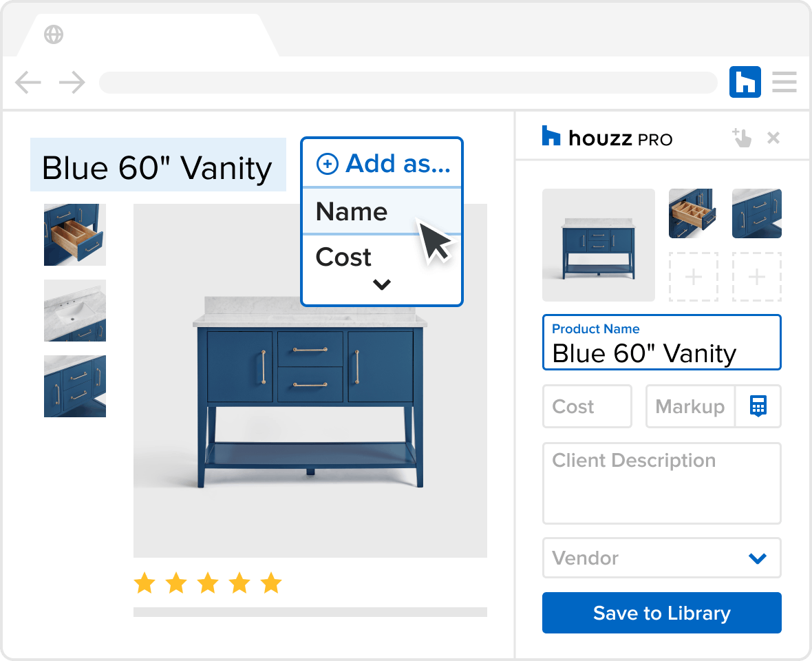Viewport: 812px width, 661px height.
Task: Click into the Product Name field
Action: [x=661, y=342]
